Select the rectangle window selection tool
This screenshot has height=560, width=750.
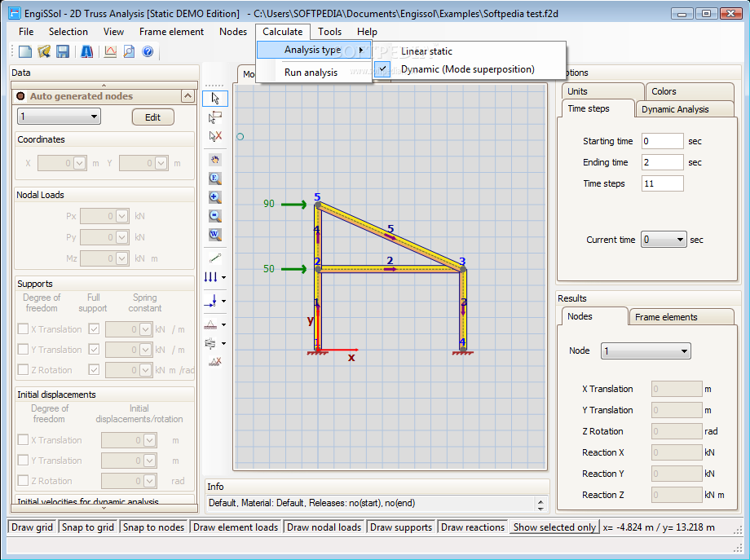(x=215, y=117)
